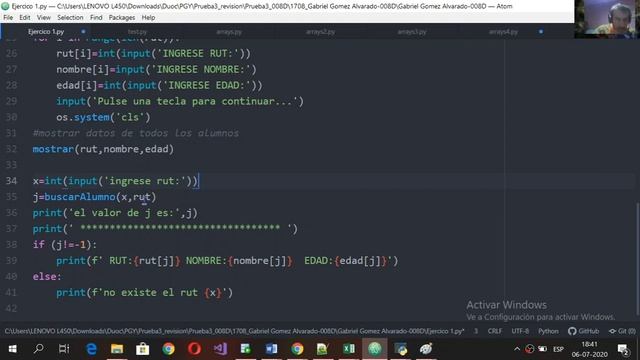This screenshot has height=360, width=640.
Task: Click line number 38 in gutter
Action: pyautogui.click(x=11, y=244)
